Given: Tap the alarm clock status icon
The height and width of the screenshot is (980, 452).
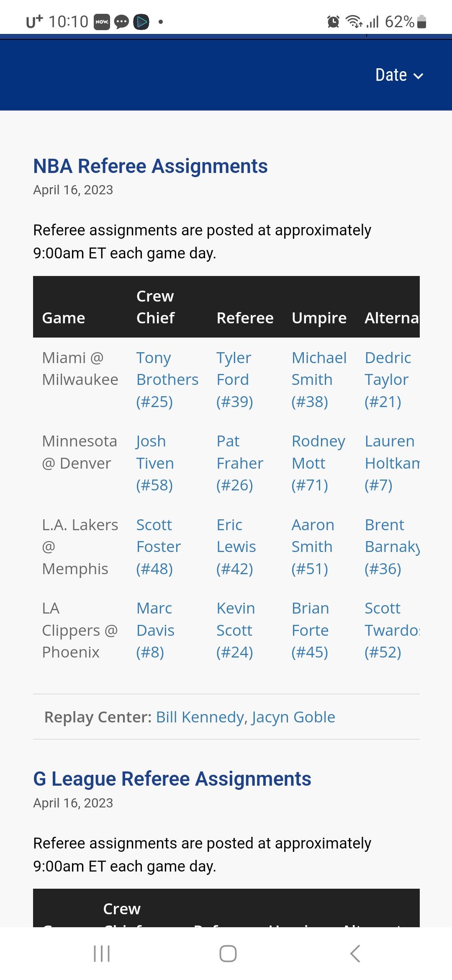Looking at the screenshot, I should pyautogui.click(x=333, y=21).
